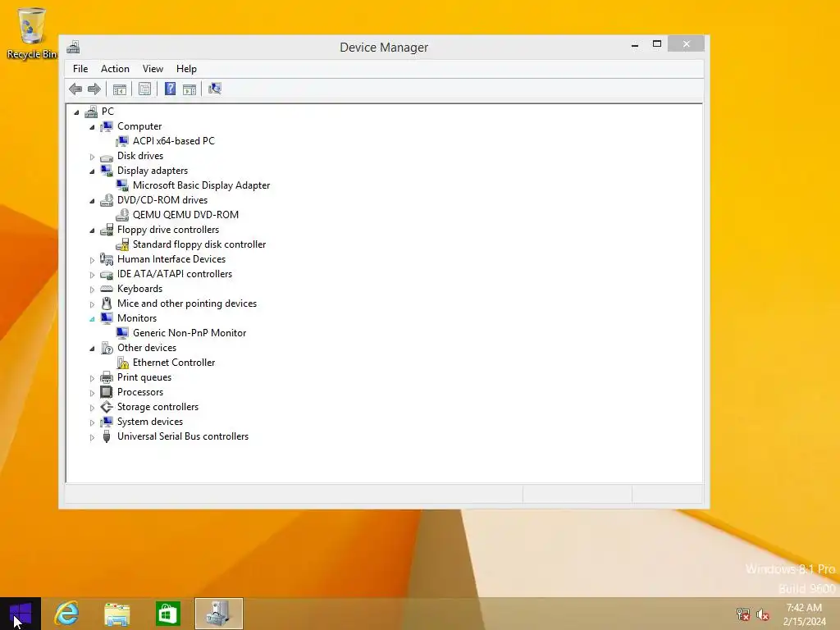The width and height of the screenshot is (840, 630).
Task: Select the ACPI x64-based PC device icon
Action: pyautogui.click(x=122, y=141)
